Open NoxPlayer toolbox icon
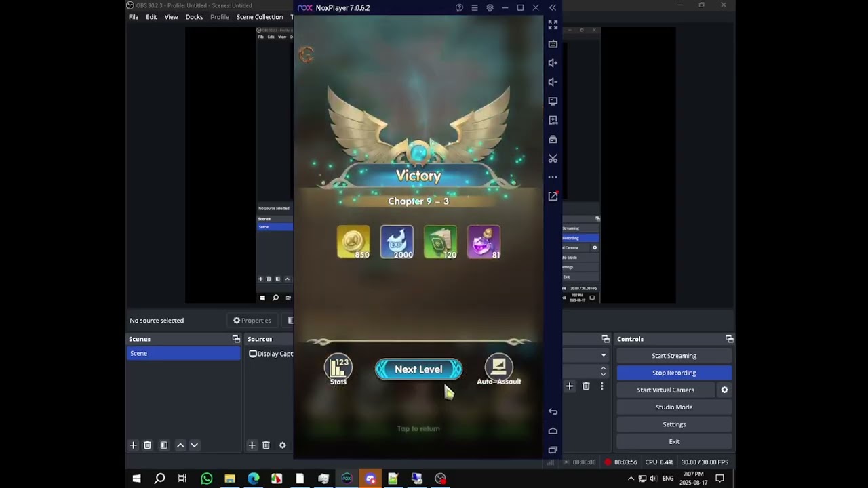Image resolution: width=868 pixels, height=488 pixels. coord(553,139)
